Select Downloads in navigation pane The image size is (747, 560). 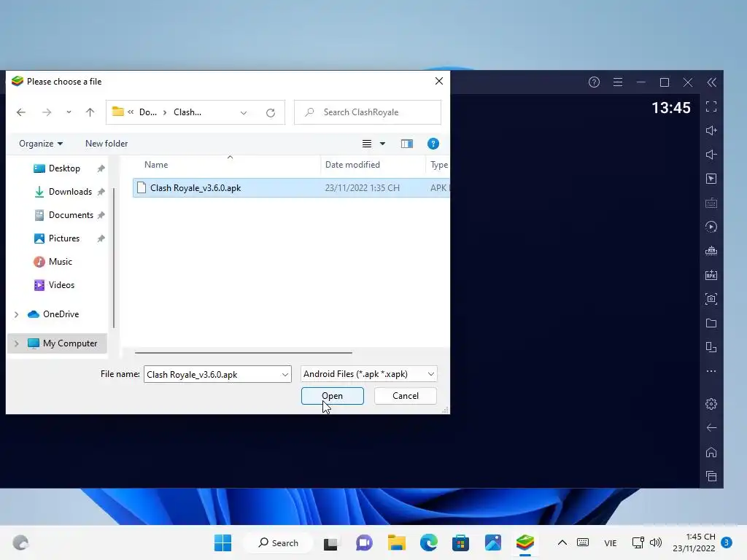click(x=70, y=192)
